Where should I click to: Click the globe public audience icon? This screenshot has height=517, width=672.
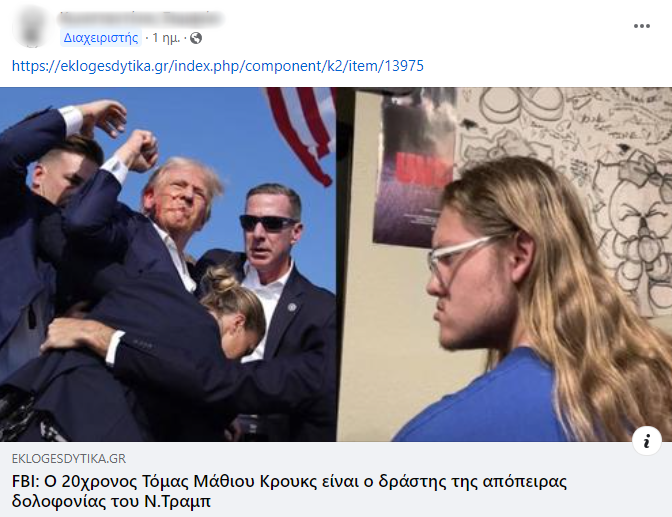click(196, 38)
